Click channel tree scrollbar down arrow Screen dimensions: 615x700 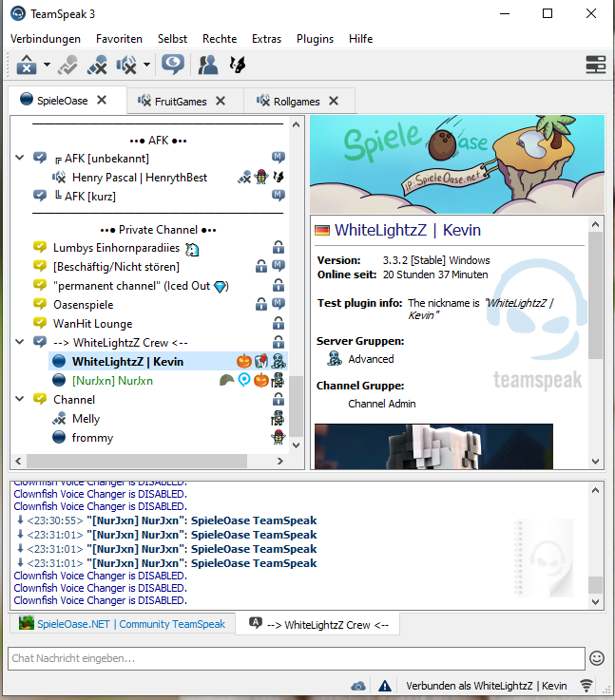point(297,445)
